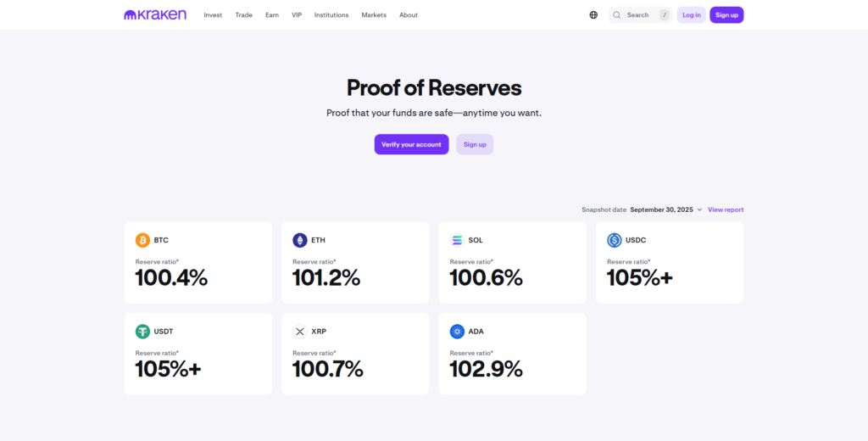Open the View report link

click(x=726, y=210)
